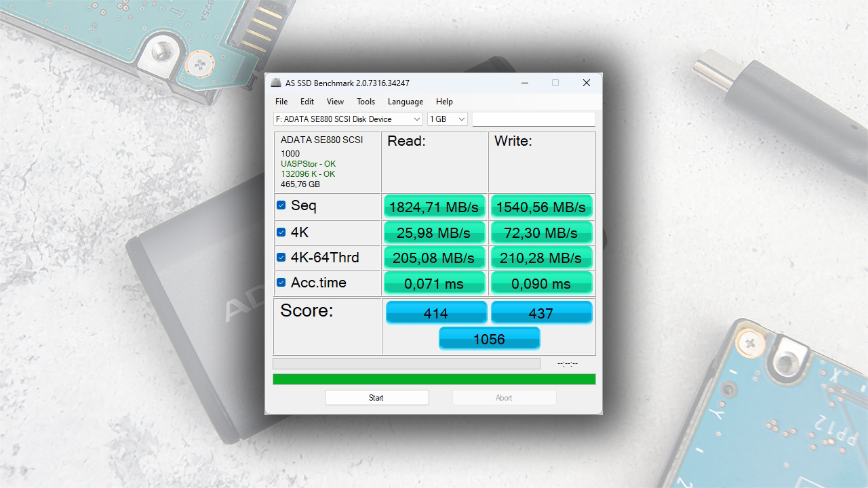
Task: Click the access time read value 0,071 ms
Action: coord(434,283)
